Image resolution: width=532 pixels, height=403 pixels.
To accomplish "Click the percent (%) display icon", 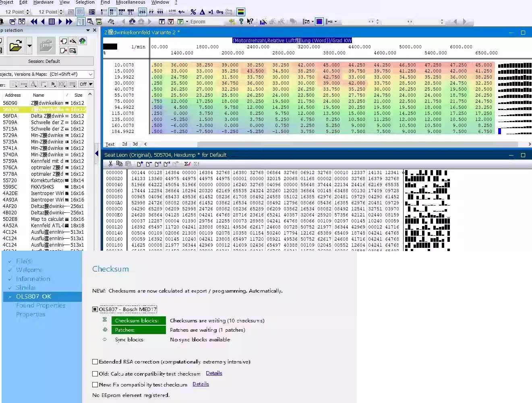I will click(193, 12).
